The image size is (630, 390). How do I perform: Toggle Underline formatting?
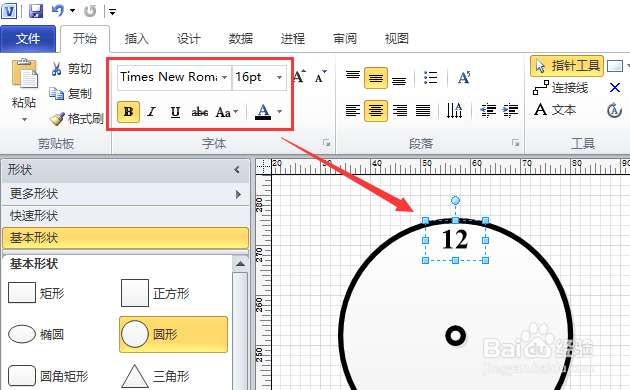pyautogui.click(x=175, y=111)
